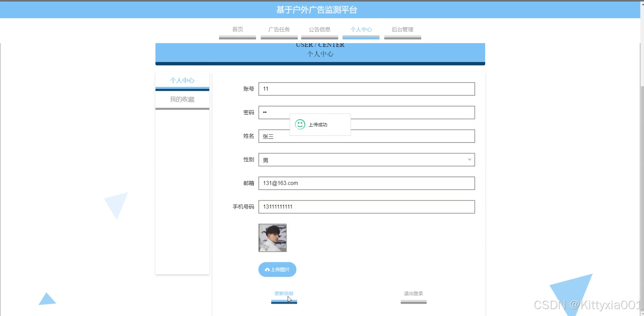
Task: Go to 后台管理 in the navigation
Action: tap(402, 30)
